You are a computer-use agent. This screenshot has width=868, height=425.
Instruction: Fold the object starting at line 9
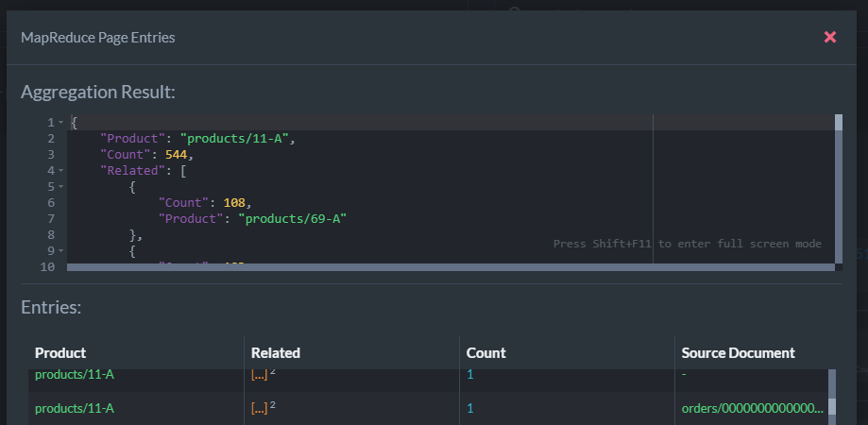[x=60, y=250]
